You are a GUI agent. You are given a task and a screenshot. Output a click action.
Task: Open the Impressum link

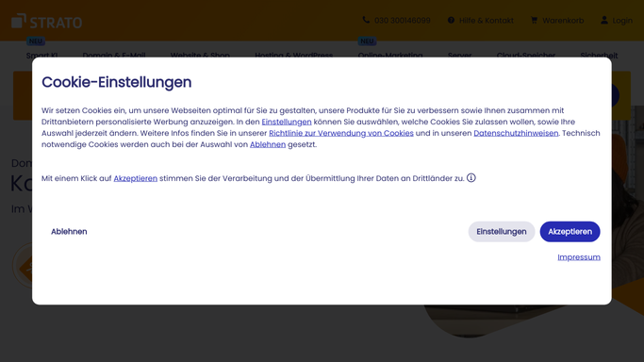579,257
